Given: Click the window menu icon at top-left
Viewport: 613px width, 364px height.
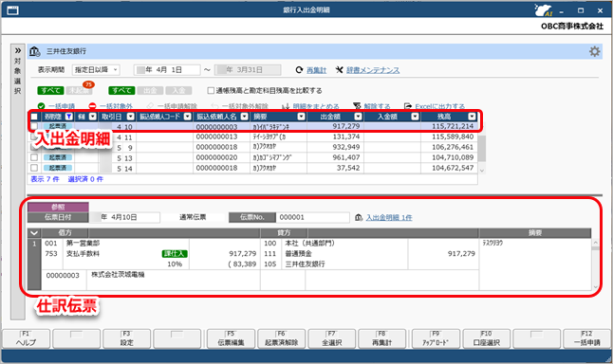Looking at the screenshot, I should pyautogui.click(x=12, y=10).
